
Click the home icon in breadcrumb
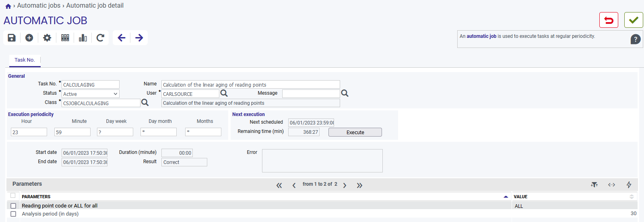(x=8, y=6)
